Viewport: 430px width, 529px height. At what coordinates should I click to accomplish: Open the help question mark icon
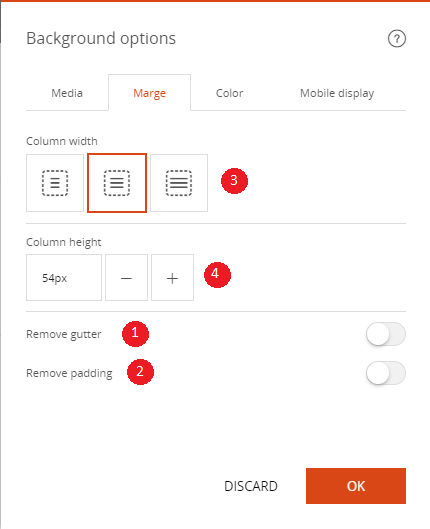(x=397, y=39)
